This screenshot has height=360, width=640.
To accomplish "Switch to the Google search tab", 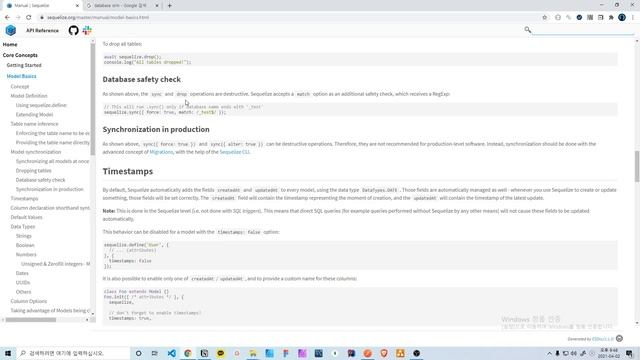I will click(x=122, y=6).
